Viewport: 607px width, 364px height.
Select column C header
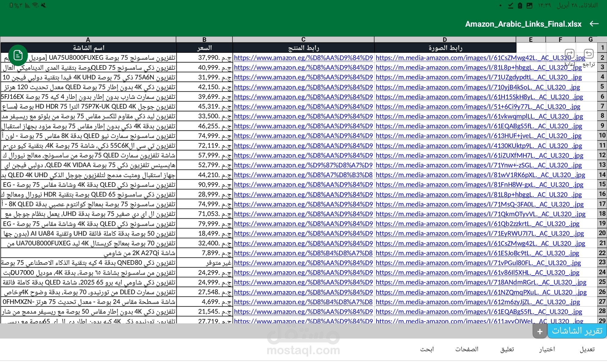click(x=303, y=39)
